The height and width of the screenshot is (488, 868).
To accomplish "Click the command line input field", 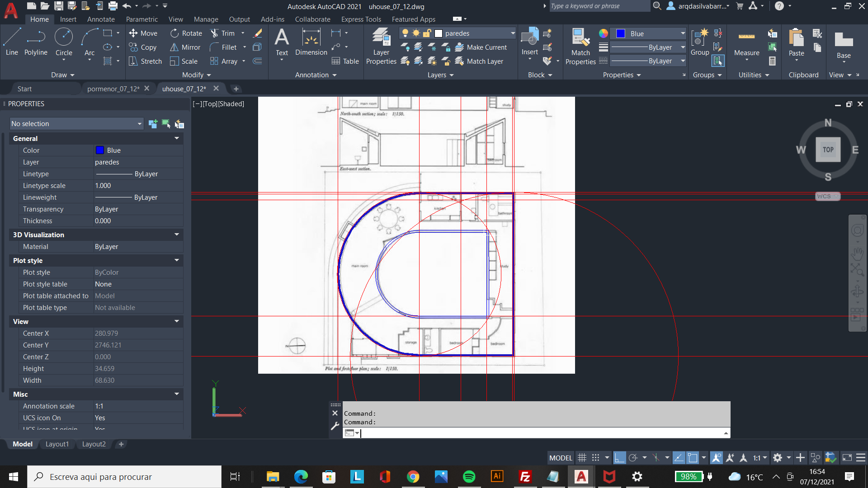I will pos(541,433).
